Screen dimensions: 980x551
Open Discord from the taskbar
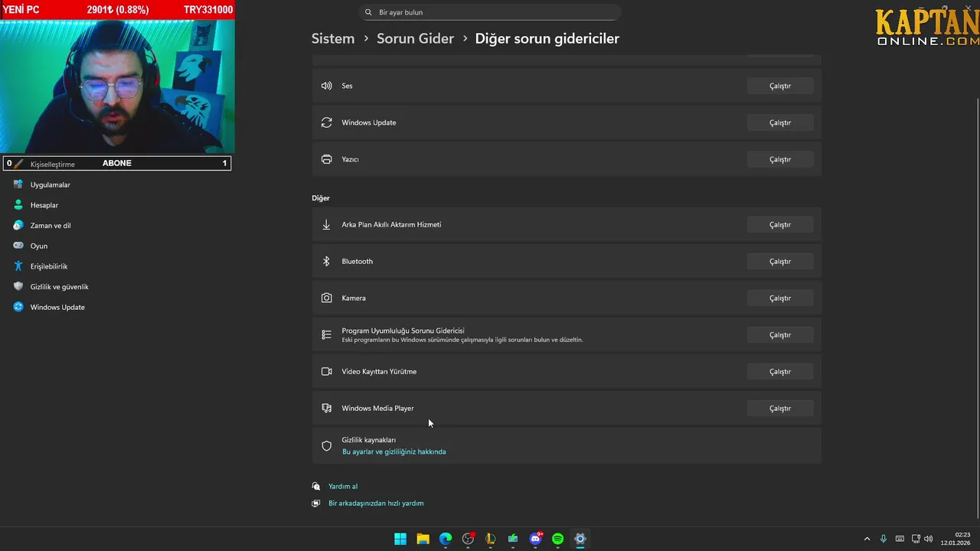coord(535,539)
